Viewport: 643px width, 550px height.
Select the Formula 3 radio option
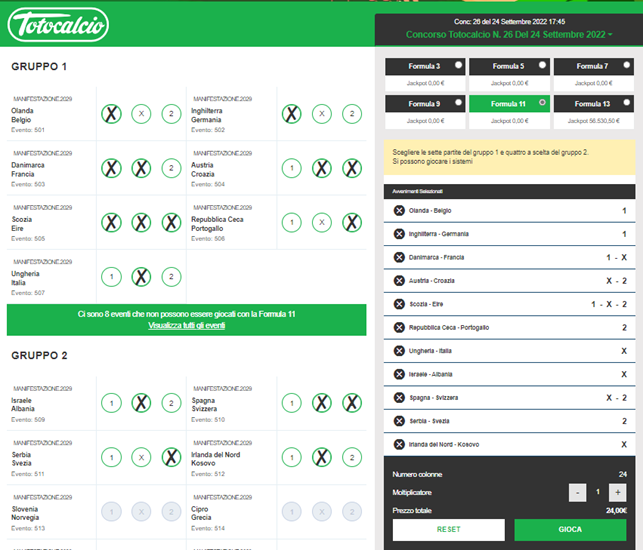[458, 65]
